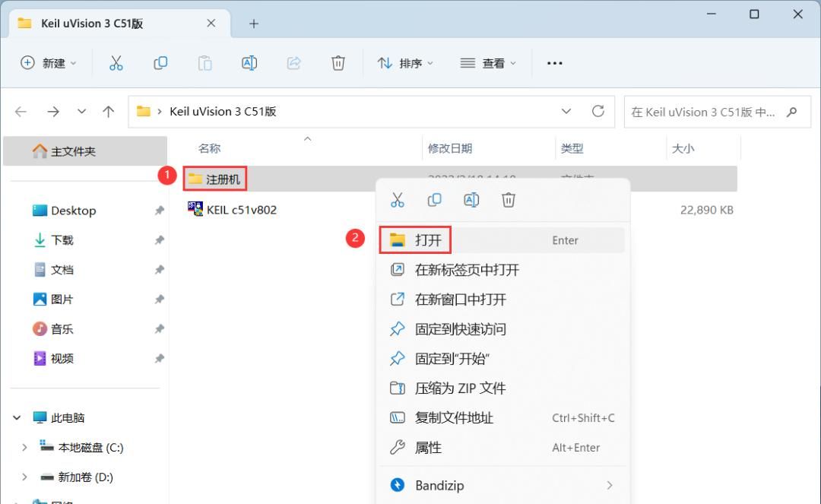Viewport: 821px width, 504px height.
Task: Collapse the 此电脑 tree node
Action: pyautogui.click(x=17, y=417)
